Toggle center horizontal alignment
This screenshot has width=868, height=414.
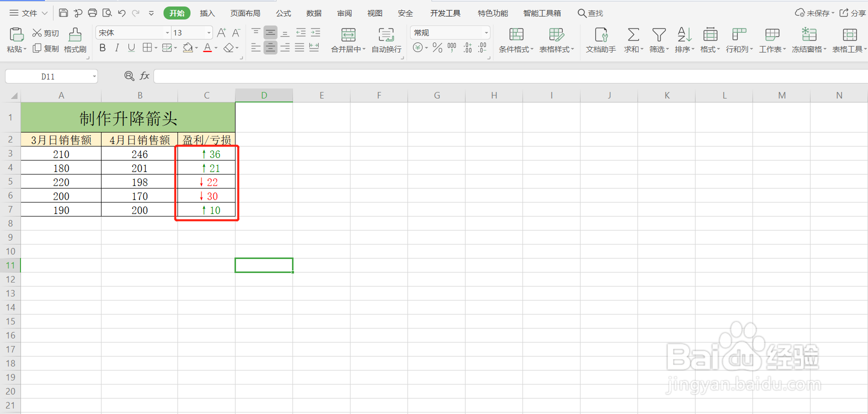tap(270, 47)
